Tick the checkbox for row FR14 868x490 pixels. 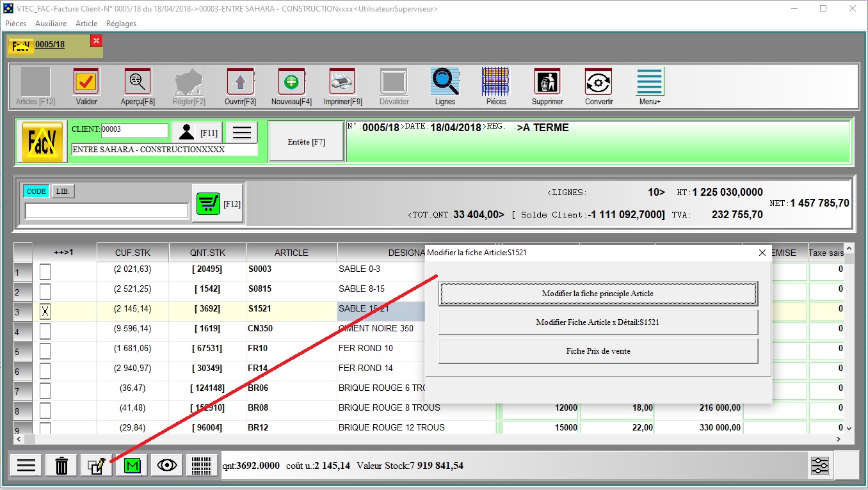pos(45,371)
